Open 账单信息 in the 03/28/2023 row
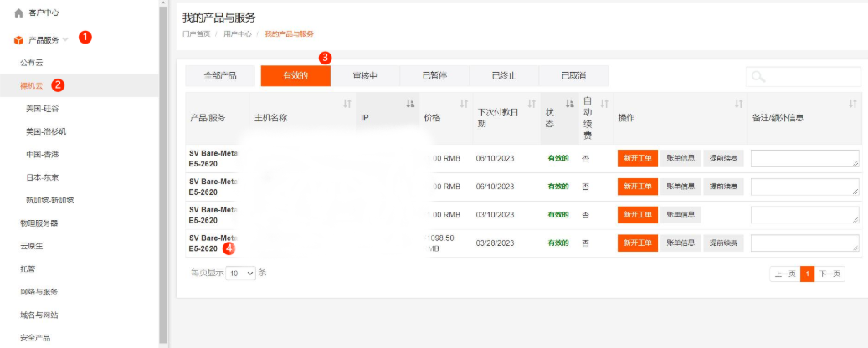This screenshot has height=348, width=868. pyautogui.click(x=681, y=243)
